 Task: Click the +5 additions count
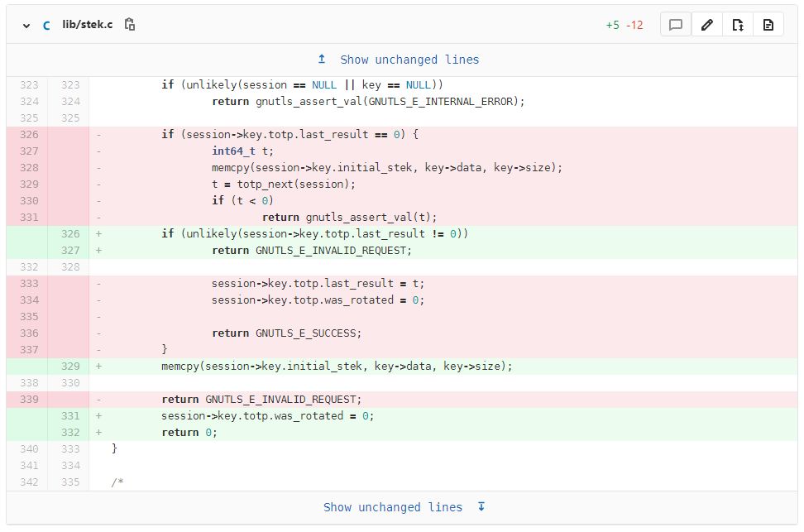[x=612, y=25]
